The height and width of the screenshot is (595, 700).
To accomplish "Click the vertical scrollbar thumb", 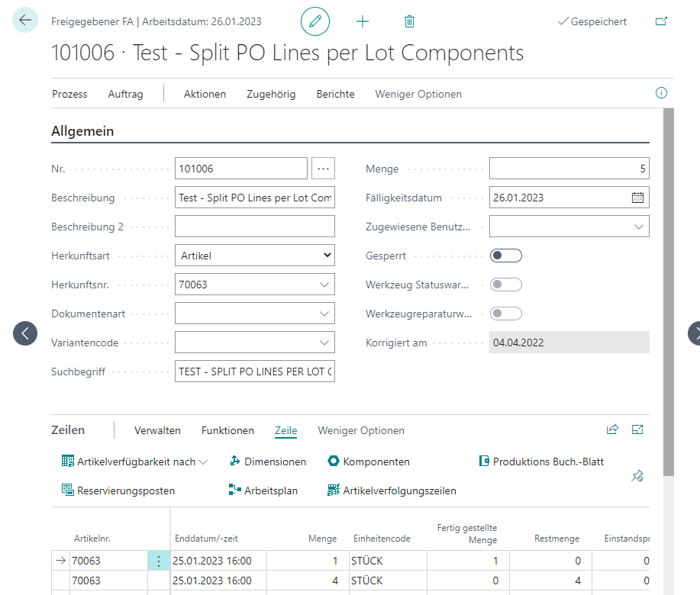I will pos(668,292).
